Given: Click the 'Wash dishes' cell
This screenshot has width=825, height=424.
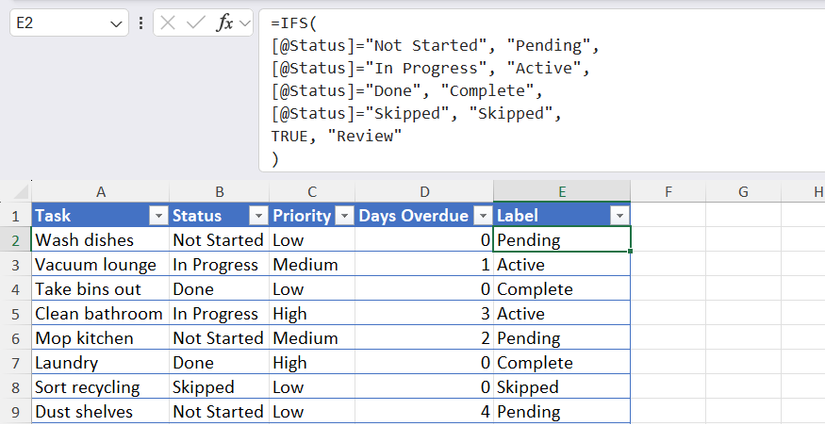Looking at the screenshot, I should coord(100,240).
